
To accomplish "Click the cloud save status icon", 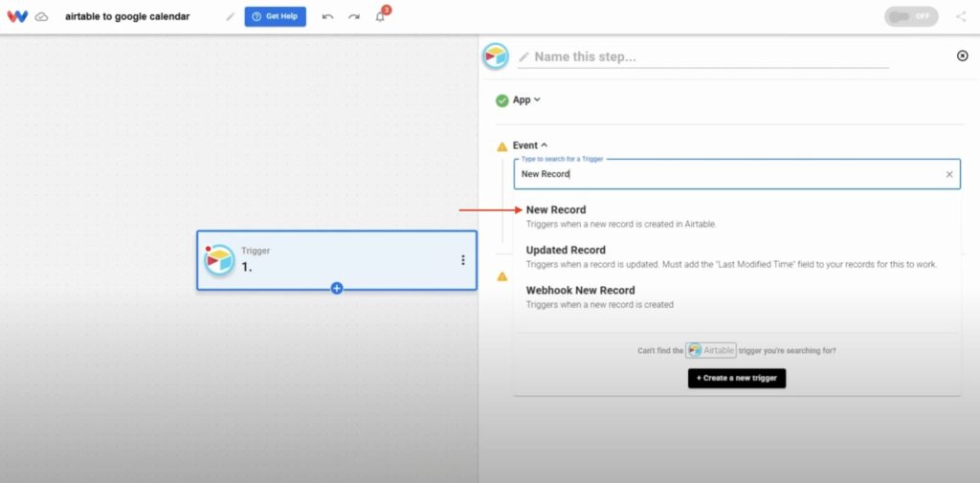I will [x=41, y=17].
